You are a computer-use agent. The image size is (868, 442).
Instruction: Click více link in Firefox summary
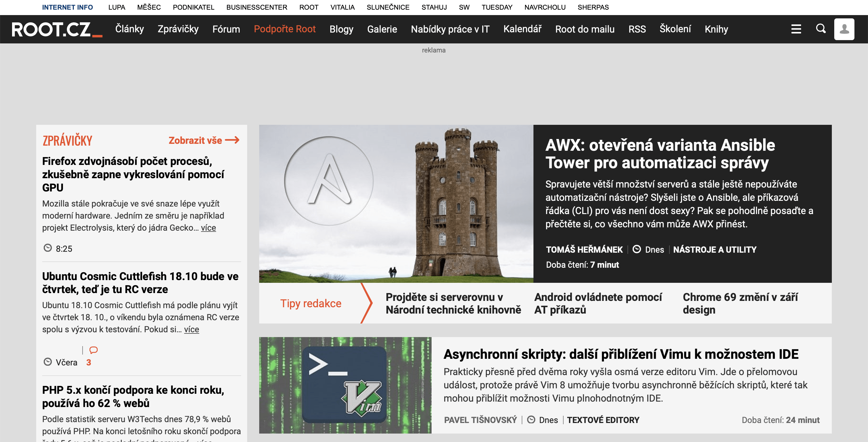pyautogui.click(x=208, y=228)
